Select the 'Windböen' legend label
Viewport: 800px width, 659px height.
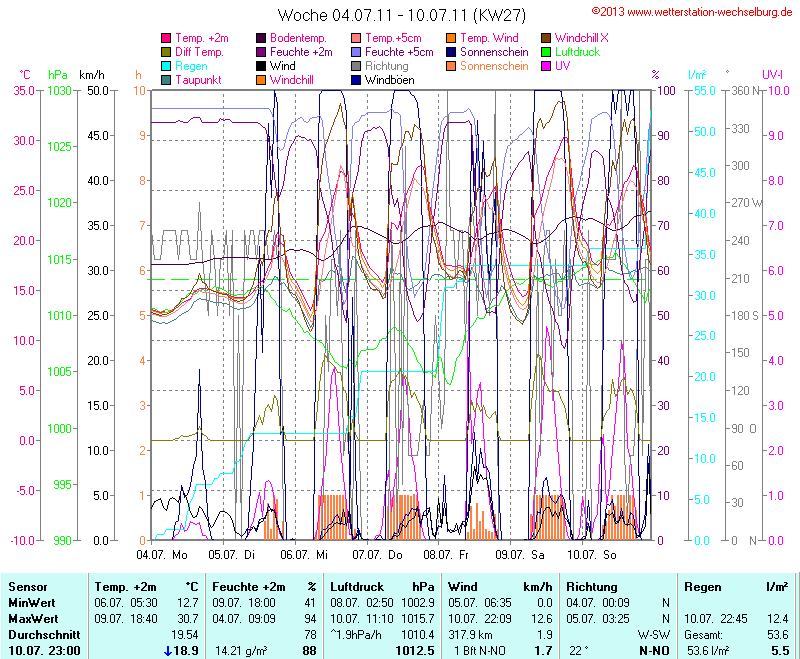click(x=390, y=80)
